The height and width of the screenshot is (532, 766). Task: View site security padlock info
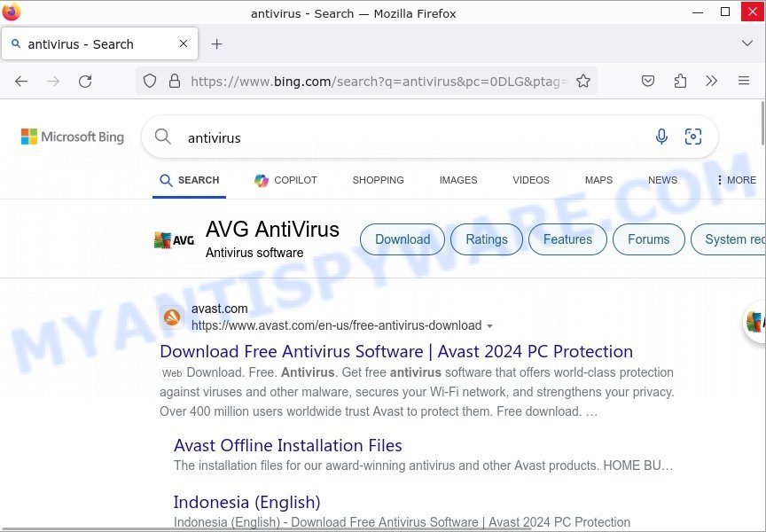coord(175,81)
